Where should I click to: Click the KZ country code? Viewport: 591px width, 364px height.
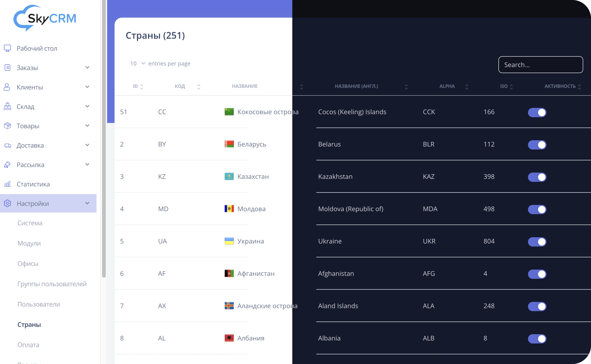pyautogui.click(x=162, y=176)
